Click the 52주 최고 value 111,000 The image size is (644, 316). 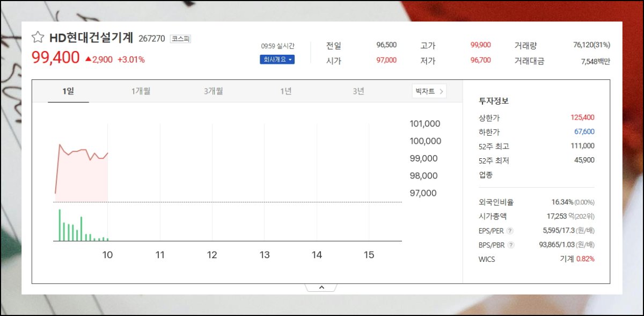(583, 146)
